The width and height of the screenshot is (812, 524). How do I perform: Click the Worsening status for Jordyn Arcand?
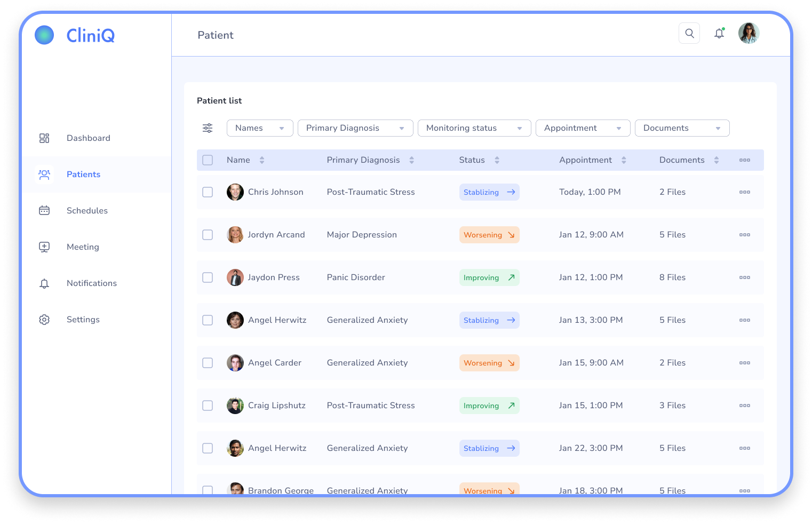[489, 235]
